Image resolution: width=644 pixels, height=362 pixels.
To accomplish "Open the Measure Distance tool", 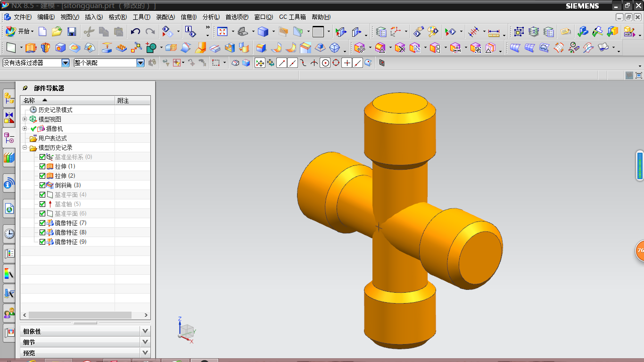I will pos(494,32).
